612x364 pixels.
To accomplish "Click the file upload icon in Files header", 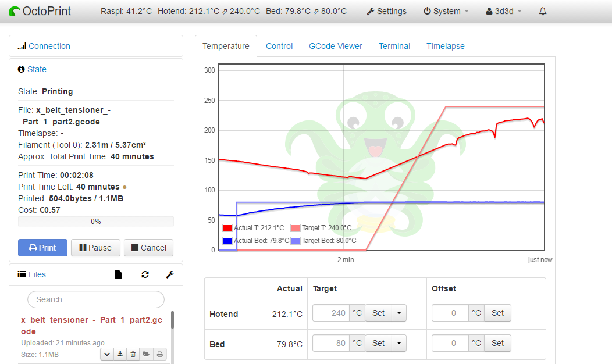I will [x=119, y=274].
